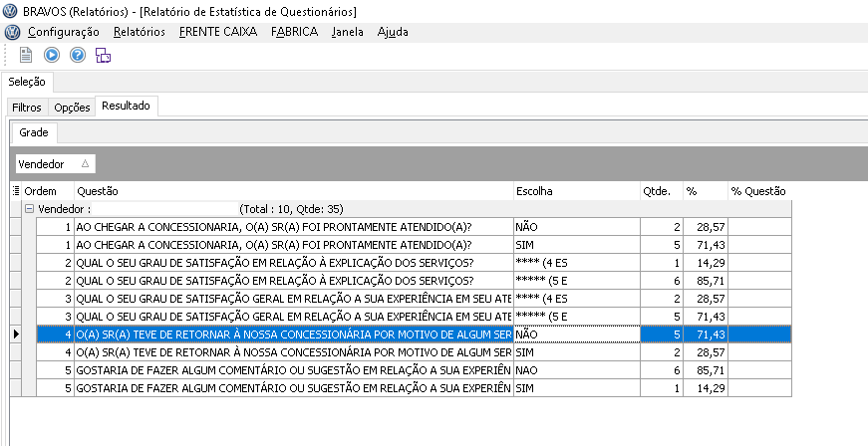The image size is (868, 446).
Task: Open the FRENTE CAIXA menu
Action: point(218,32)
